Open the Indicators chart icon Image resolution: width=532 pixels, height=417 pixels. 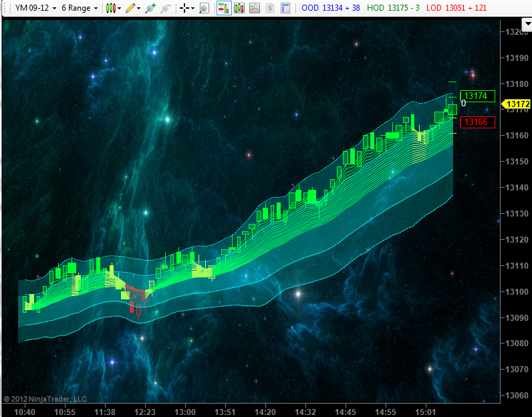click(x=255, y=8)
